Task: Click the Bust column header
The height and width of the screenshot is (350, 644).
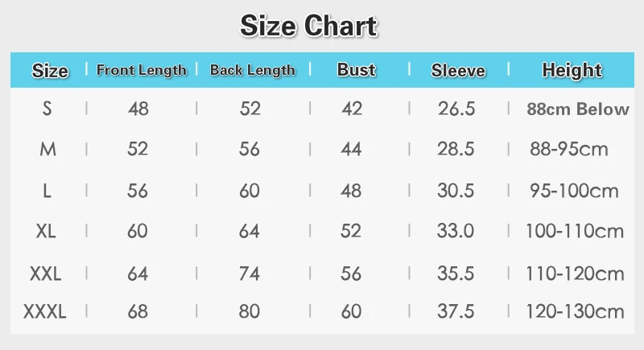Action: pos(357,70)
